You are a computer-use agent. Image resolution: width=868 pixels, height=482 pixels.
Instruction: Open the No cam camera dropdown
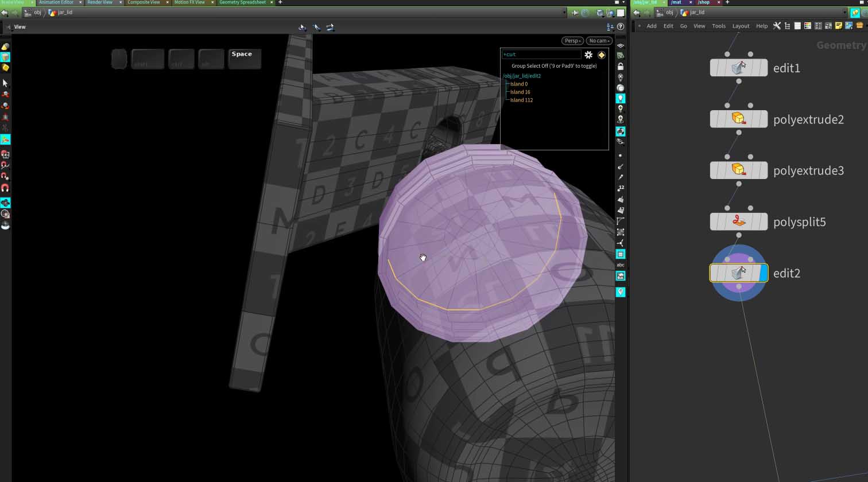(599, 41)
